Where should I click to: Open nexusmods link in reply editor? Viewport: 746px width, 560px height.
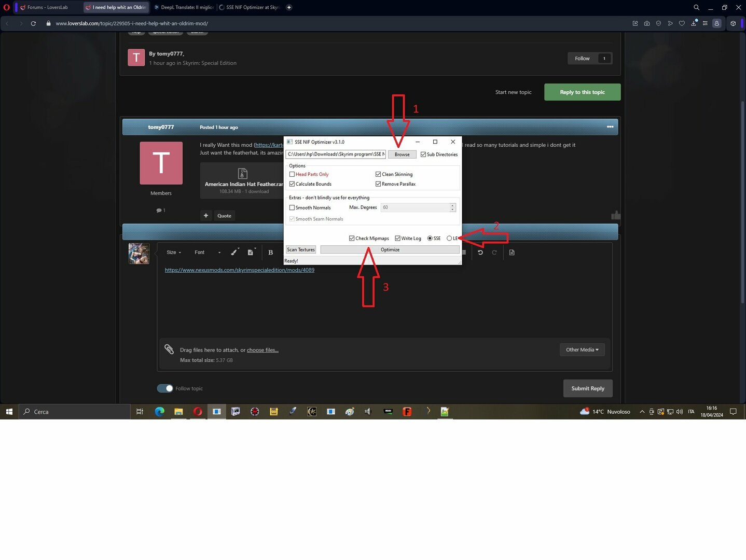tap(240, 270)
